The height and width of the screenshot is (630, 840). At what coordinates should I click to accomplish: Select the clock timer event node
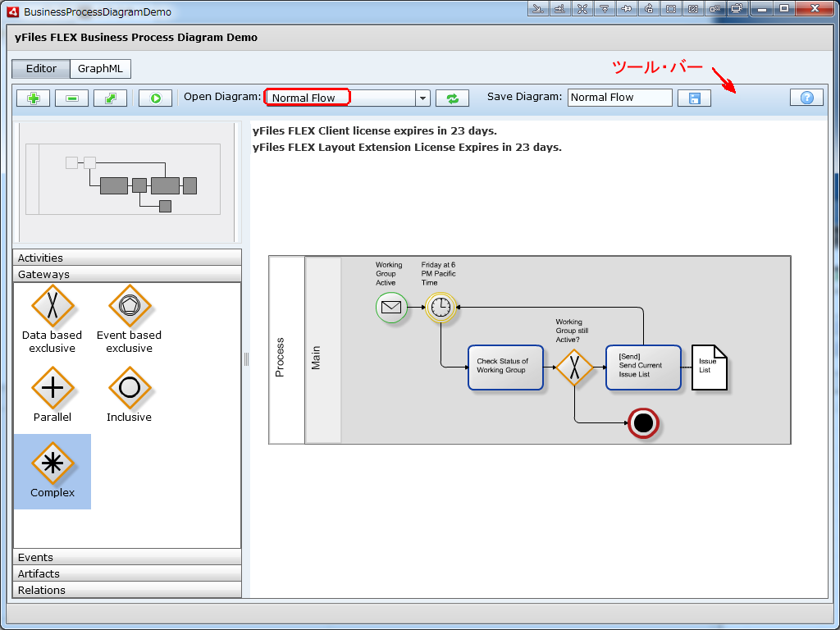[441, 308]
